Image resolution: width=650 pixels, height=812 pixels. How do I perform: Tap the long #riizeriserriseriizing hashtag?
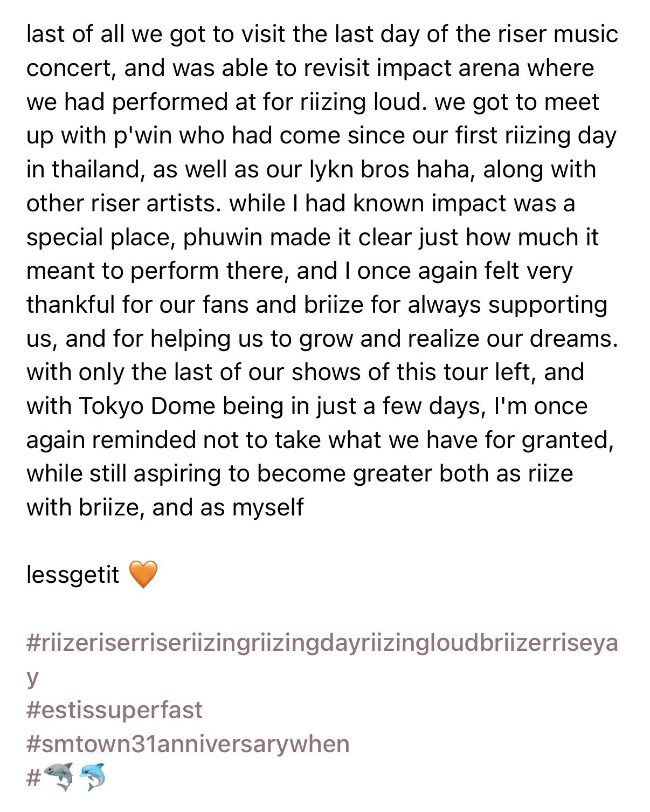coord(321,643)
